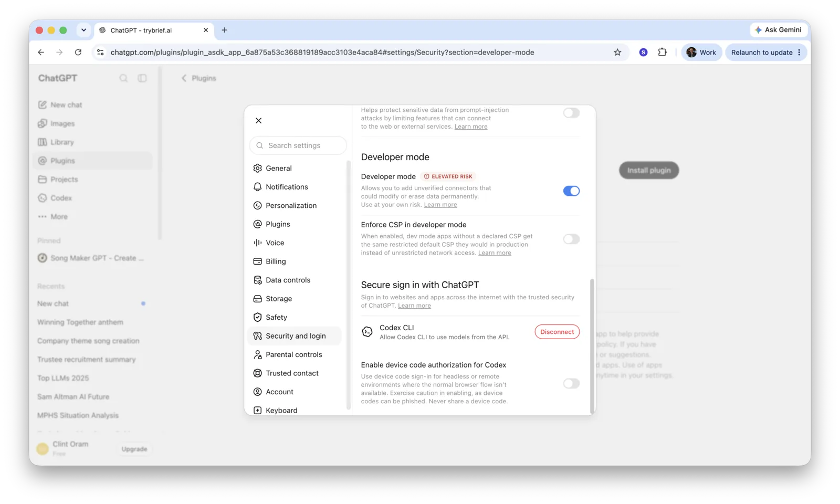
Task: Select Security and login section
Action: [x=295, y=336]
